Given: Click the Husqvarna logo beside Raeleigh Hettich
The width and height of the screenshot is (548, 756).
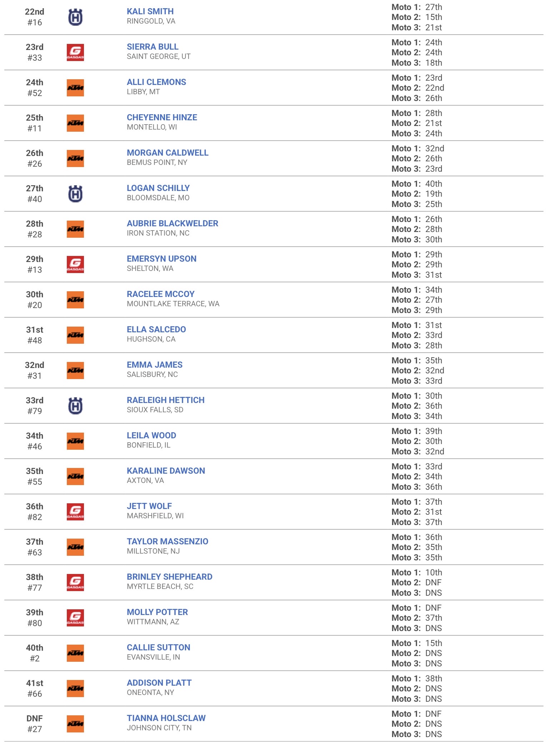Looking at the screenshot, I should 75,406.
